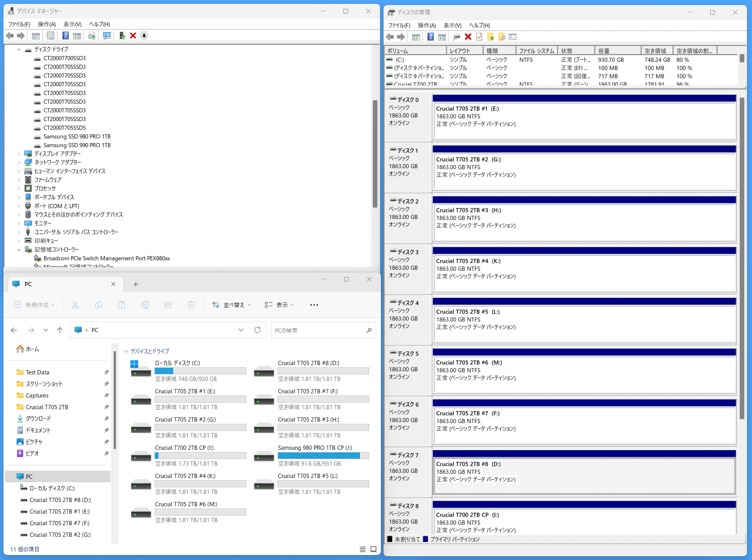Expand ディスプレイ アダプター node
The image size is (752, 560).
click(x=19, y=154)
